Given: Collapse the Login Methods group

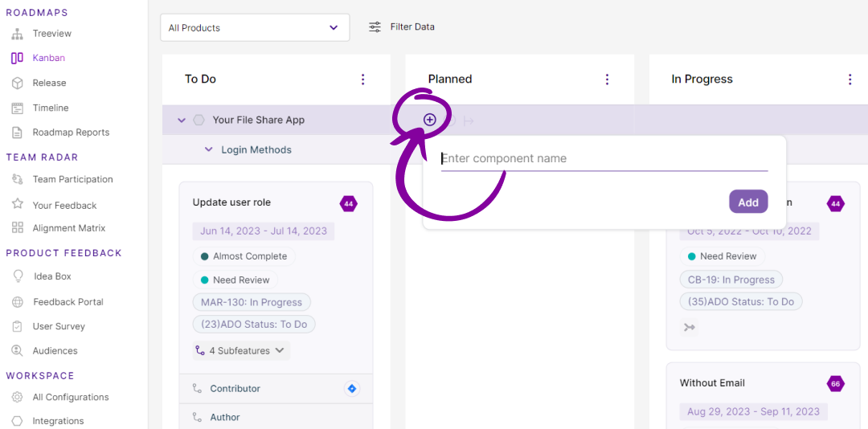Looking at the screenshot, I should point(209,150).
